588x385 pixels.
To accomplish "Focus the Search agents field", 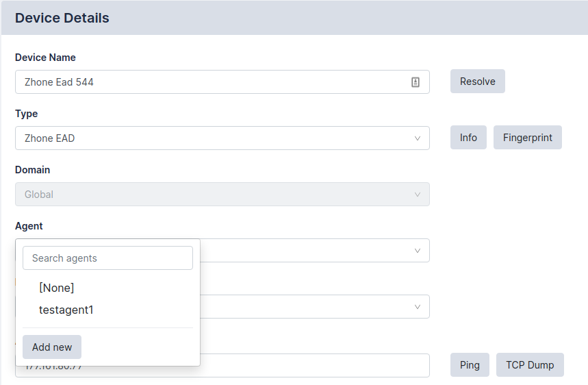I will 107,258.
